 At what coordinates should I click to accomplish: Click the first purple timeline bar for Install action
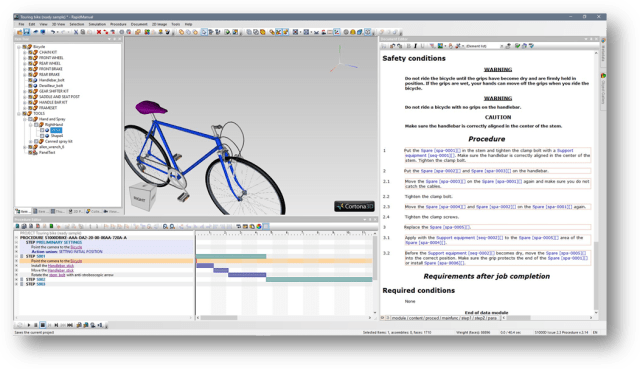click(205, 266)
